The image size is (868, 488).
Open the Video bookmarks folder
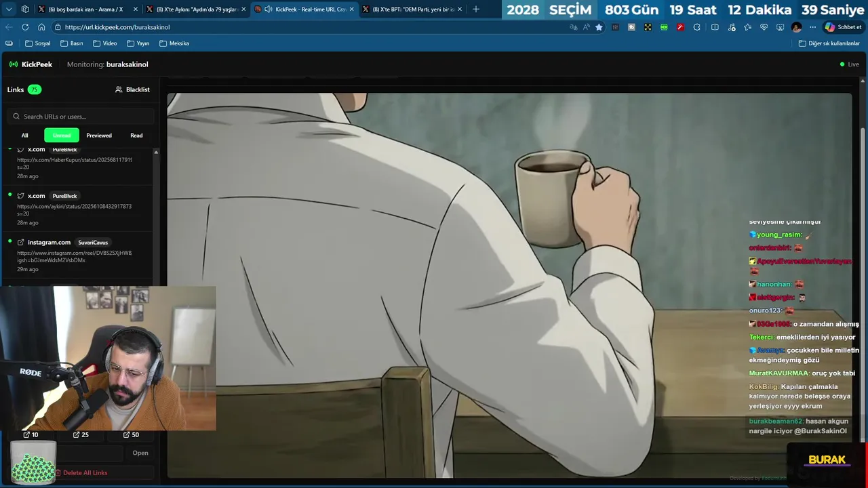(x=104, y=43)
